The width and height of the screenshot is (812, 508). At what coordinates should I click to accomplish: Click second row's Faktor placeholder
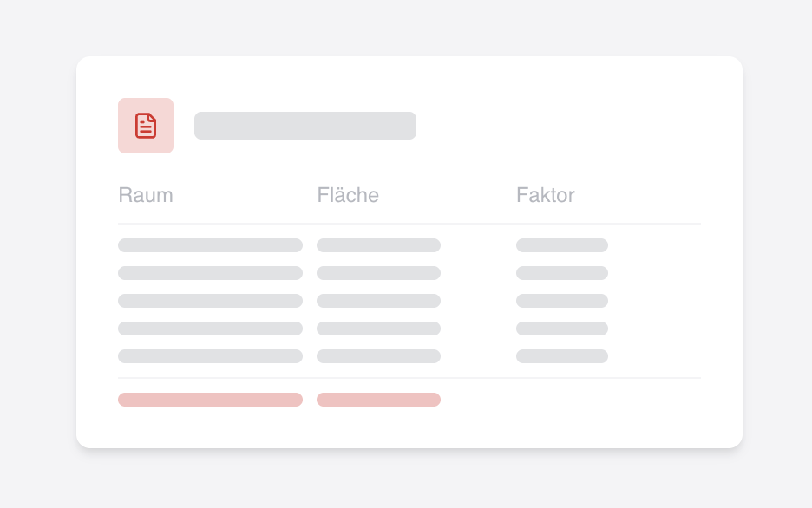561,273
